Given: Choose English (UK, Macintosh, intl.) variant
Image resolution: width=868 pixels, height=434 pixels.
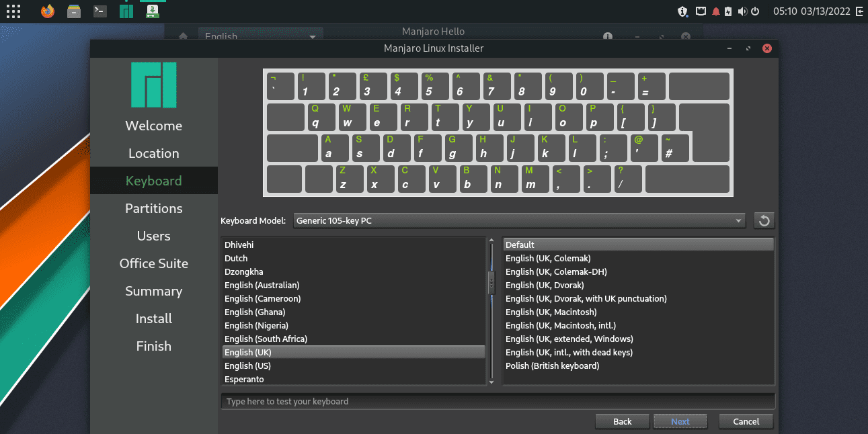Looking at the screenshot, I should [639, 325].
